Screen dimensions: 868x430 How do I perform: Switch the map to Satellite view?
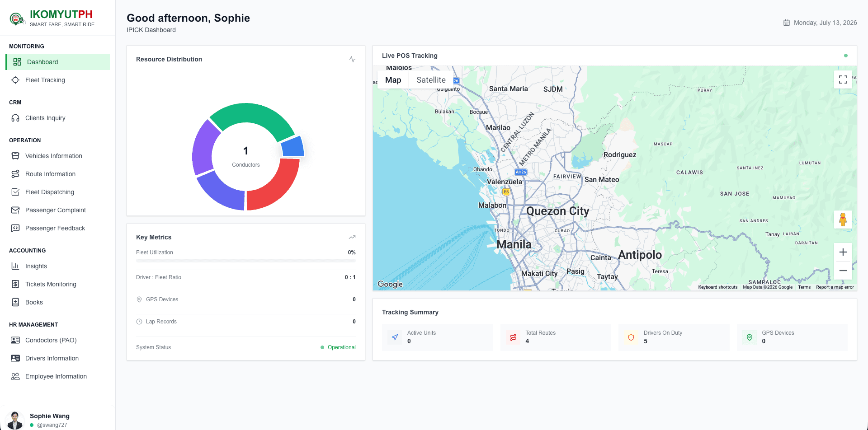431,80
